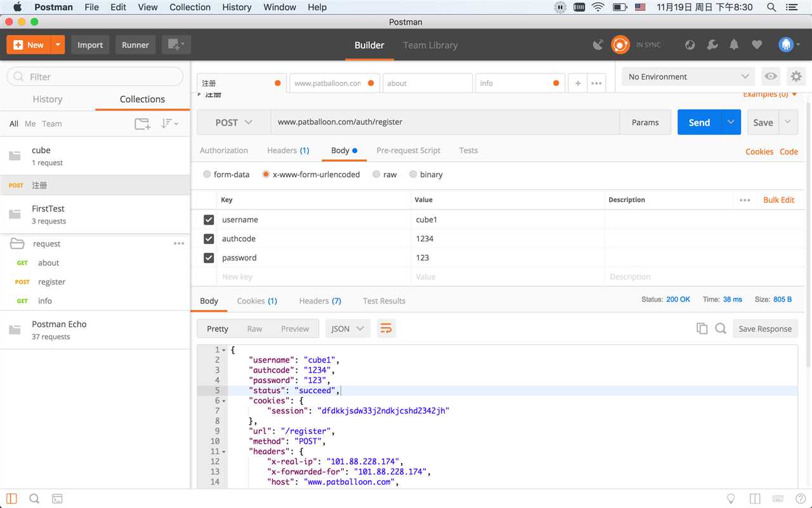
Task: Open settings wrench icon in header
Action: pyautogui.click(x=712, y=45)
